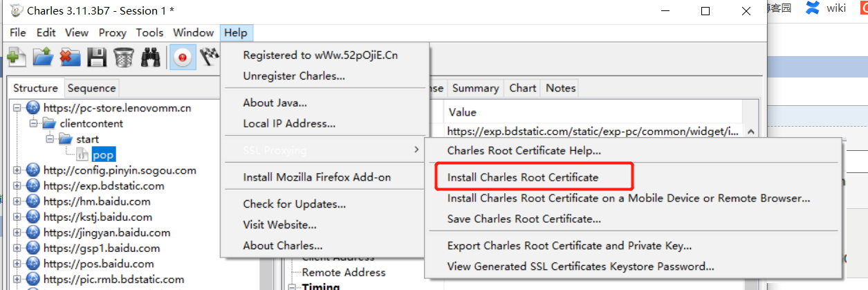Image resolution: width=868 pixels, height=290 pixels.
Task: Choose Visit Website menu entry
Action: (x=280, y=225)
